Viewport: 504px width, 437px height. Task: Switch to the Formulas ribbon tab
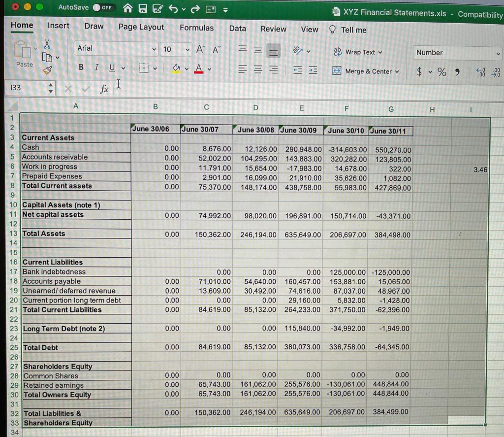[x=196, y=29]
